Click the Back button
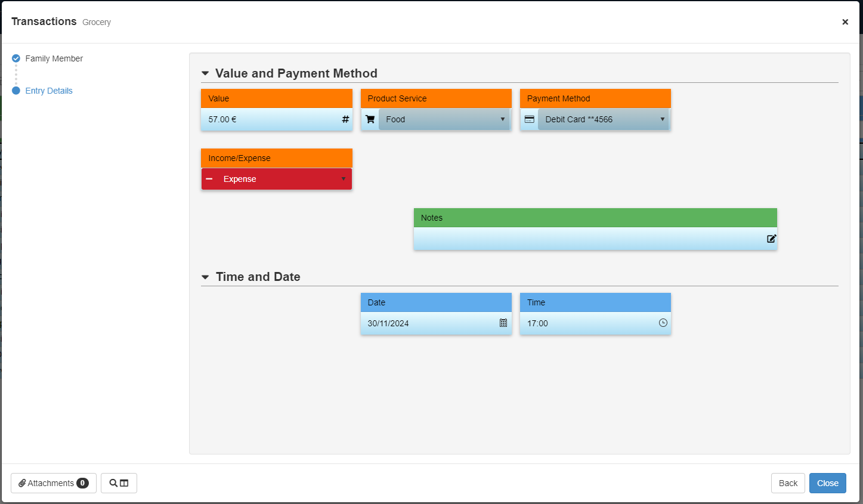This screenshot has height=504, width=863. pyautogui.click(x=788, y=483)
